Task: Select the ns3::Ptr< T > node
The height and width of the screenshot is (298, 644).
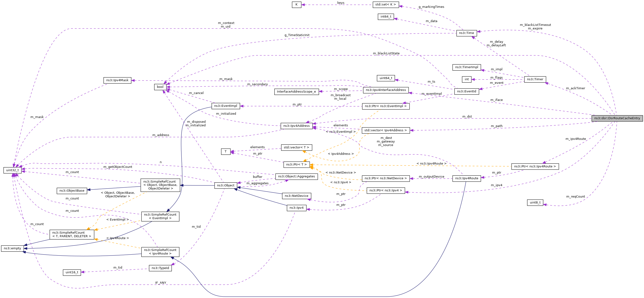Action: pyautogui.click(x=296, y=165)
